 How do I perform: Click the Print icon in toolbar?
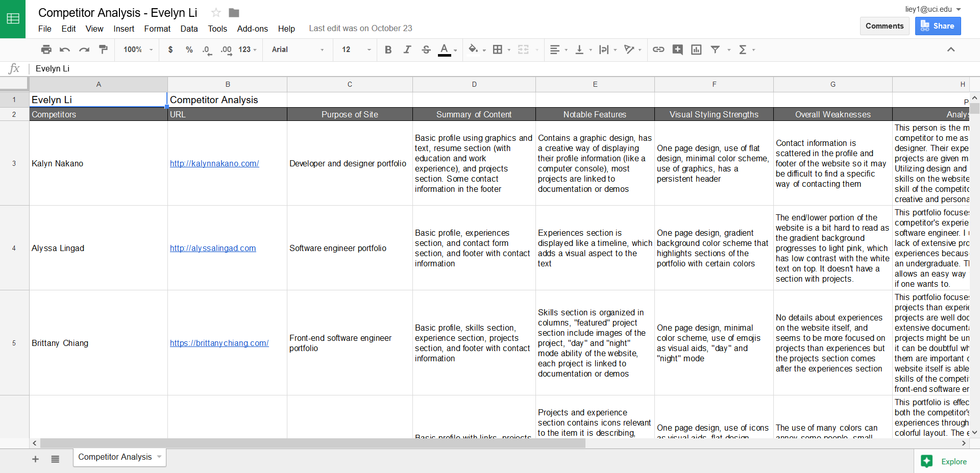[x=46, y=49]
